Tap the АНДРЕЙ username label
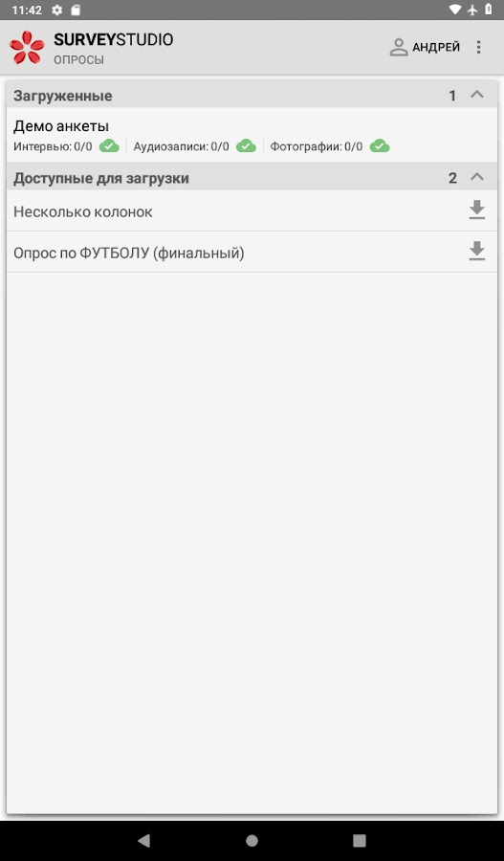 436,48
